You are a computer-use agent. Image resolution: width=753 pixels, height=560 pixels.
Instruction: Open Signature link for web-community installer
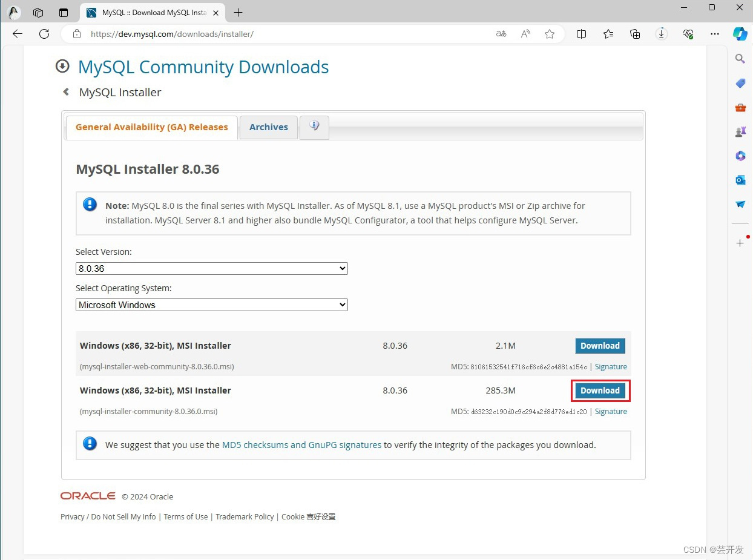611,367
